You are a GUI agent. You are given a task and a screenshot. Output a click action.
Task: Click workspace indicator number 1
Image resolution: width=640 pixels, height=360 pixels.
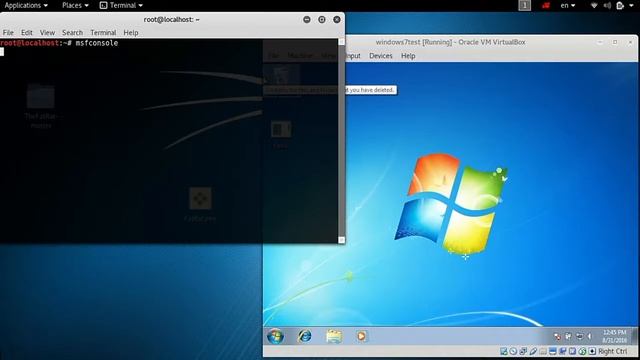[524, 5]
